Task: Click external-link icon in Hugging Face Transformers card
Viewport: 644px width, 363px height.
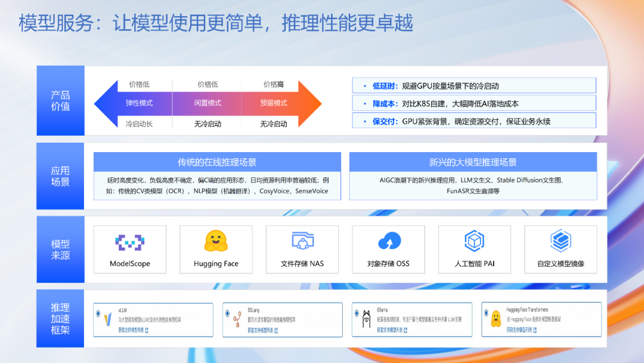Action: click(x=535, y=330)
